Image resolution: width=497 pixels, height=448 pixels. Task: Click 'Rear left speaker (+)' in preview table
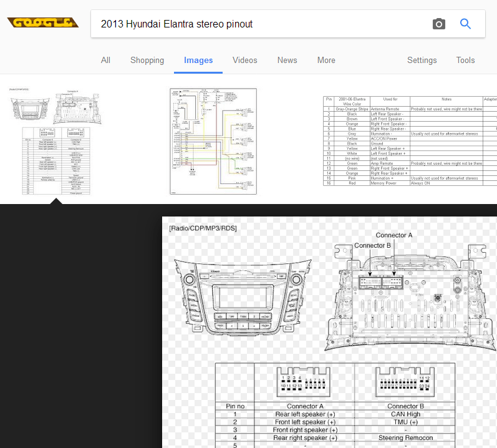pyautogui.click(x=305, y=414)
